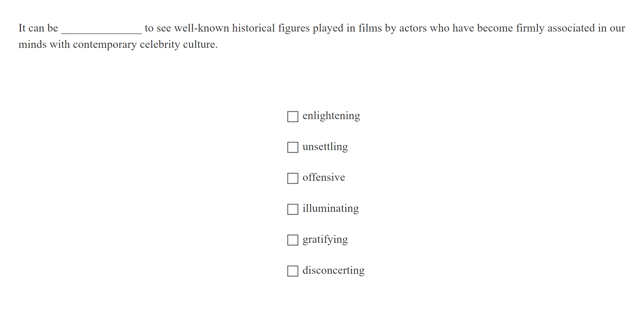The image size is (644, 317).
Task: Toggle the 'disconcerting' checkbox
Action: click(293, 271)
